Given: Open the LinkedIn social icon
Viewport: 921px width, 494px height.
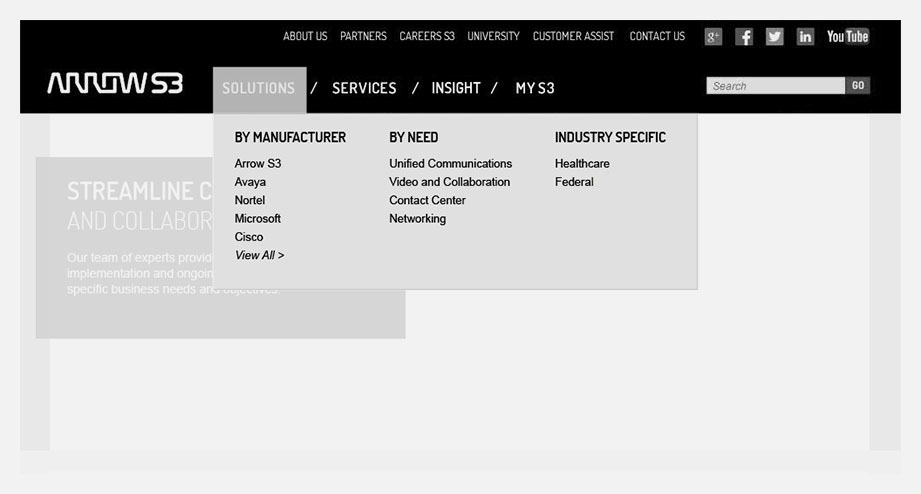Looking at the screenshot, I should (x=805, y=37).
